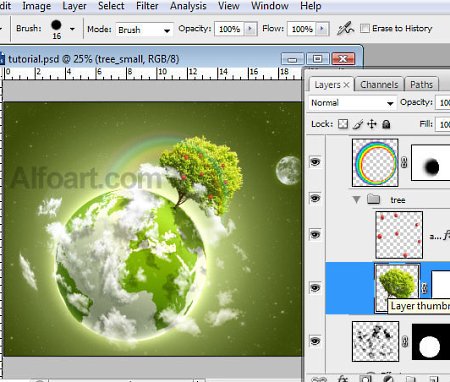The width and height of the screenshot is (450, 382).
Task: Open the options bar Opacity slider arrow
Action: click(x=250, y=29)
